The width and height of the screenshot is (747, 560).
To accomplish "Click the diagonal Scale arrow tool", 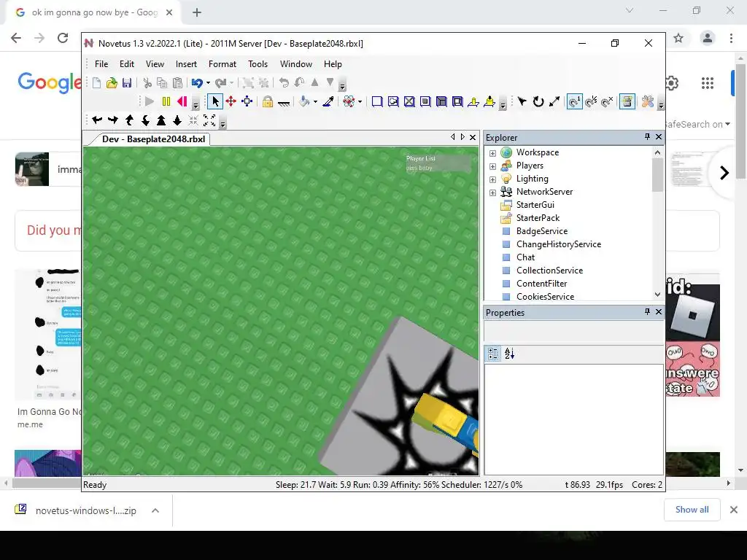I will pos(554,101).
